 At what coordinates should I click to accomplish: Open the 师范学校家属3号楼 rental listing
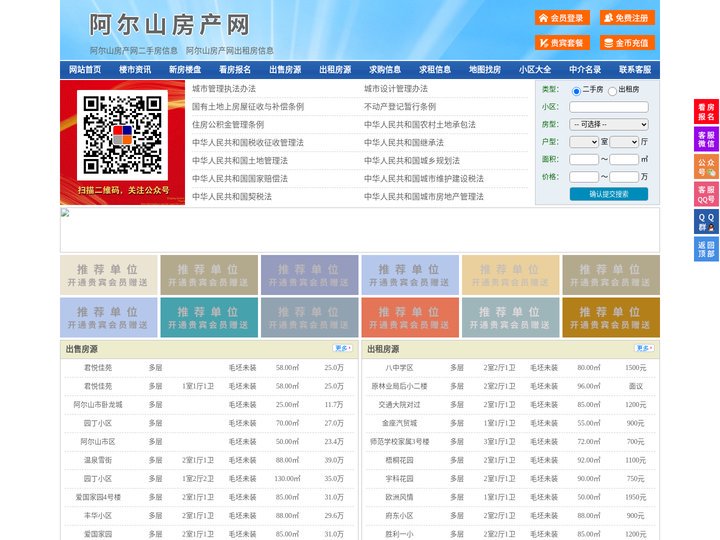399,442
